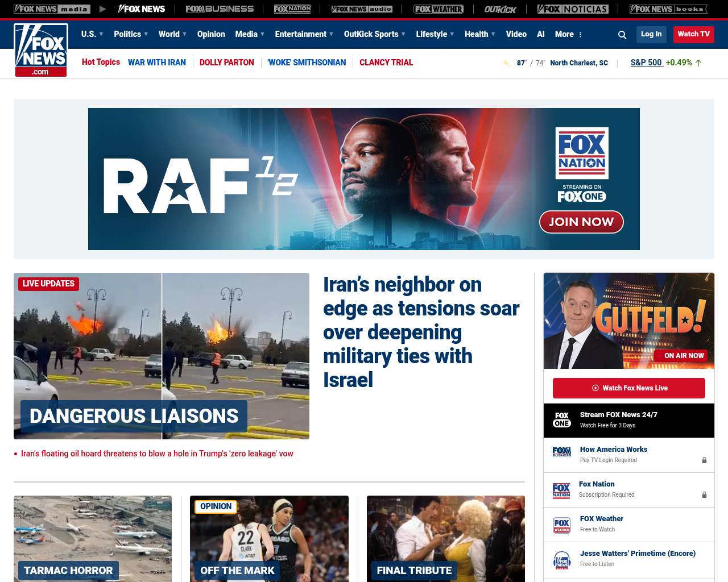728x582 pixels.
Task: Open the OFF THE MARK opinion thumbnail
Action: click(x=269, y=539)
